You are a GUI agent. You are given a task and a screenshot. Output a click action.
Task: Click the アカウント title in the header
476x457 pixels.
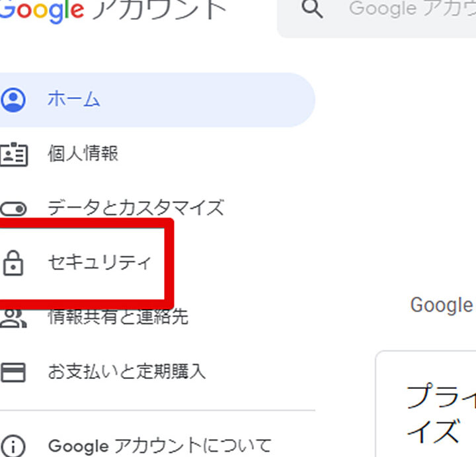click(159, 10)
